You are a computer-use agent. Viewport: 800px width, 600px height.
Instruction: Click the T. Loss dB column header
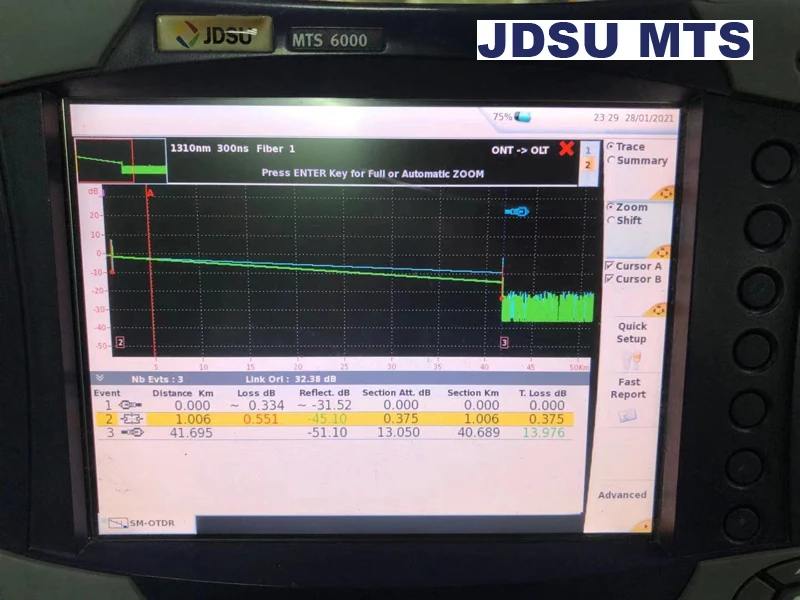542,393
